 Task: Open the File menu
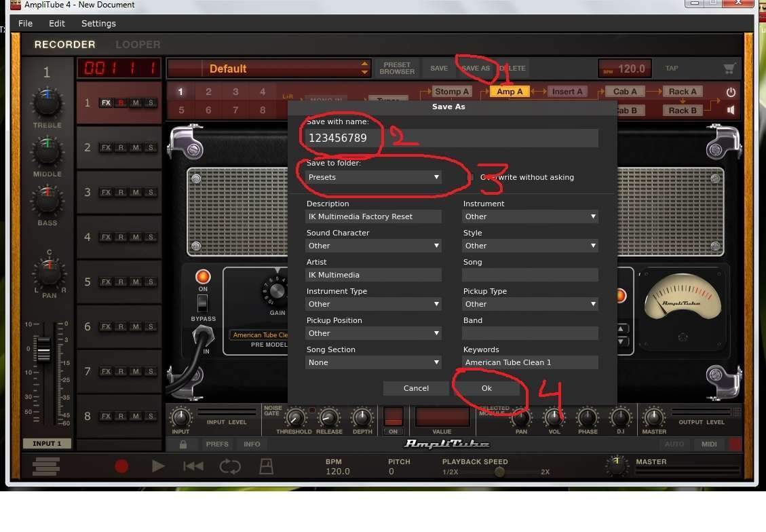25,24
